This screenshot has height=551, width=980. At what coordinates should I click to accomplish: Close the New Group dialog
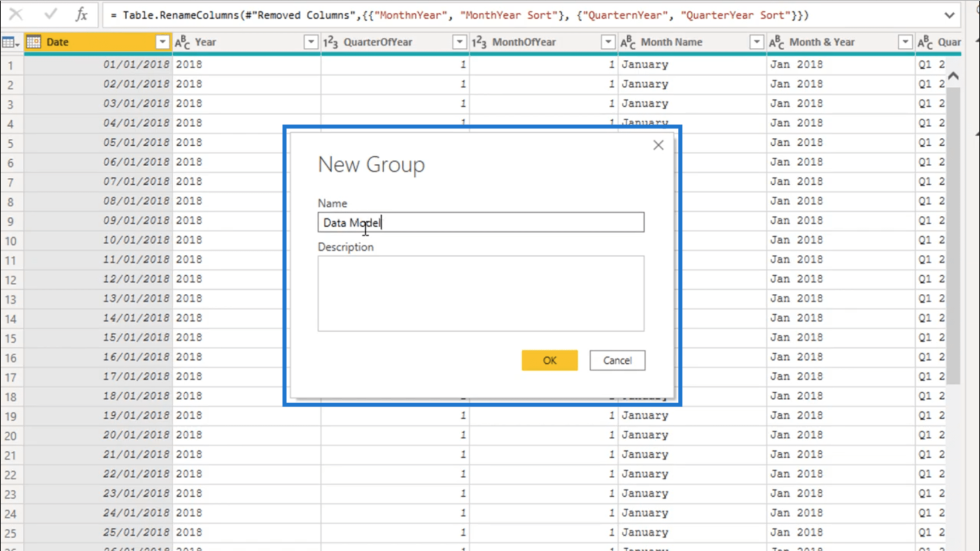pyautogui.click(x=659, y=145)
